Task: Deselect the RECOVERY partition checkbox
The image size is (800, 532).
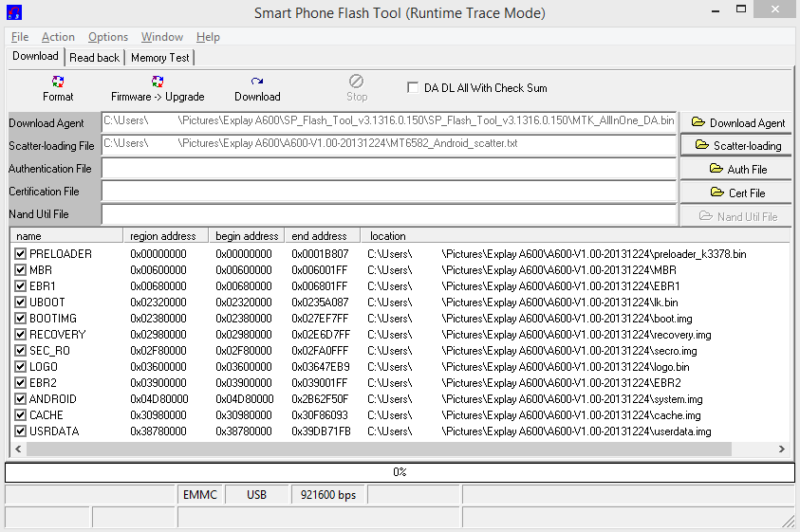Action: click(21, 335)
